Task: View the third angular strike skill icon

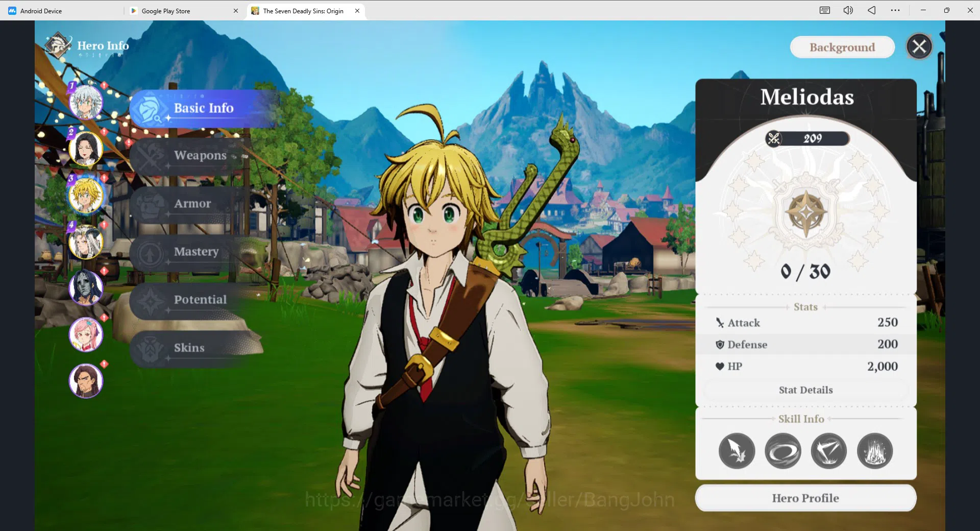Action: pos(828,451)
